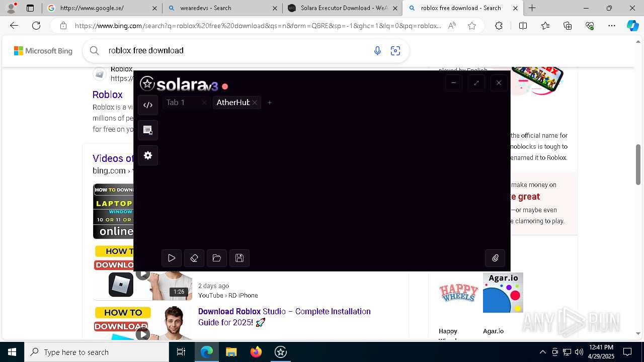This screenshot has width=644, height=362.
Task: Switch to the wearedevs Search tab
Action: point(222,8)
